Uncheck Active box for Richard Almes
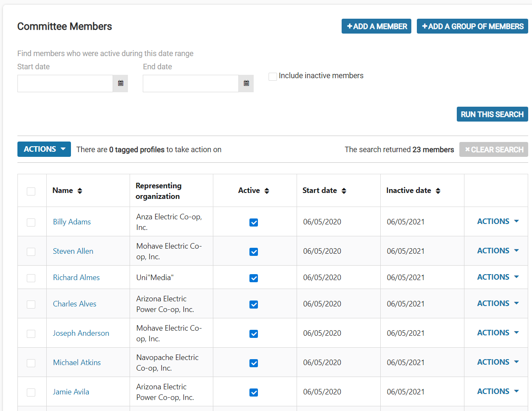This screenshot has width=532, height=411. coord(254,278)
